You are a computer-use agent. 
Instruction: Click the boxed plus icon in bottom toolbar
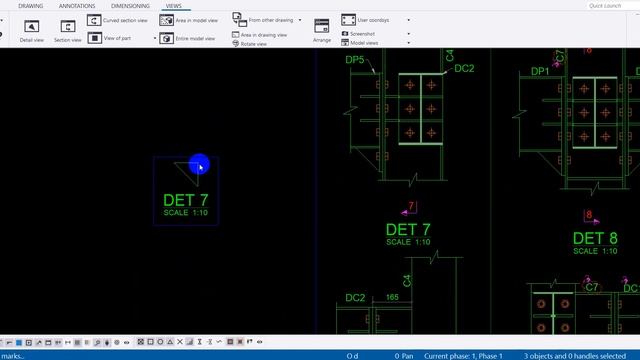click(29, 342)
